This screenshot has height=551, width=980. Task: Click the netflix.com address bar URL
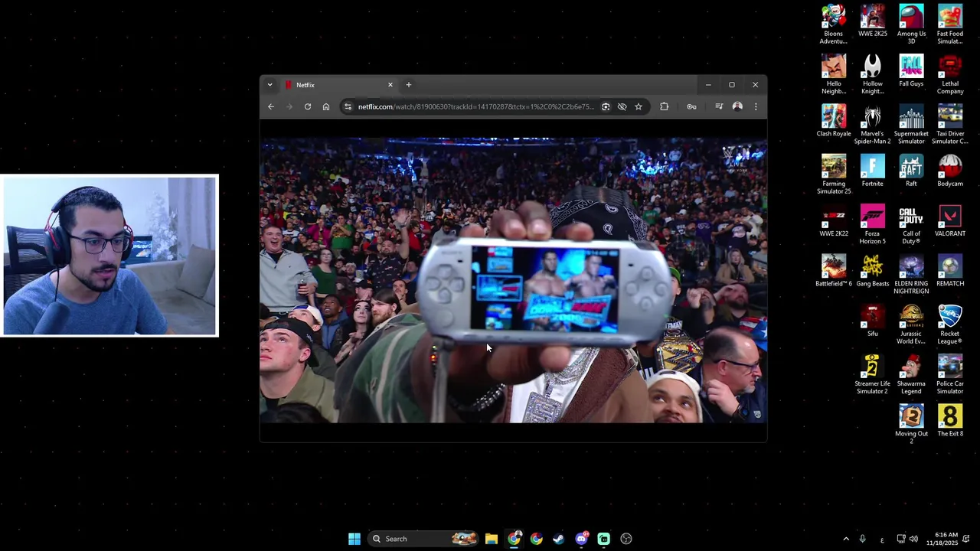click(x=475, y=106)
